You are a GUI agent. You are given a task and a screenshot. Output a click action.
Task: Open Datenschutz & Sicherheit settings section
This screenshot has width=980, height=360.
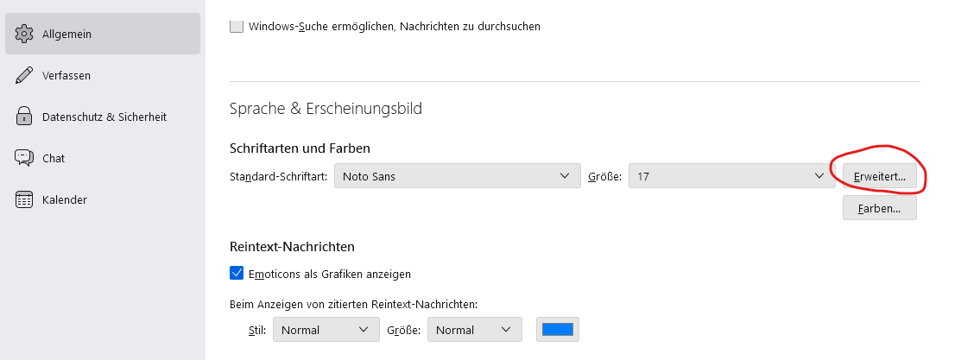point(104,117)
